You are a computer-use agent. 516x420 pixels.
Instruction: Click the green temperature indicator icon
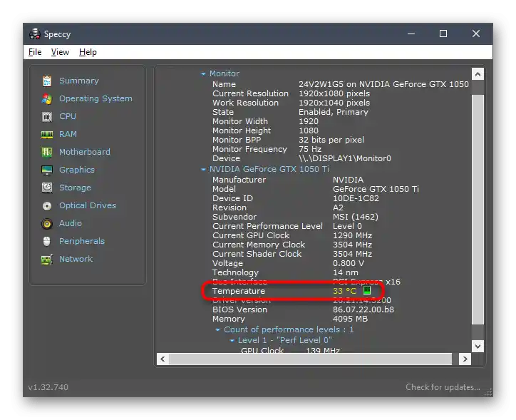(366, 291)
